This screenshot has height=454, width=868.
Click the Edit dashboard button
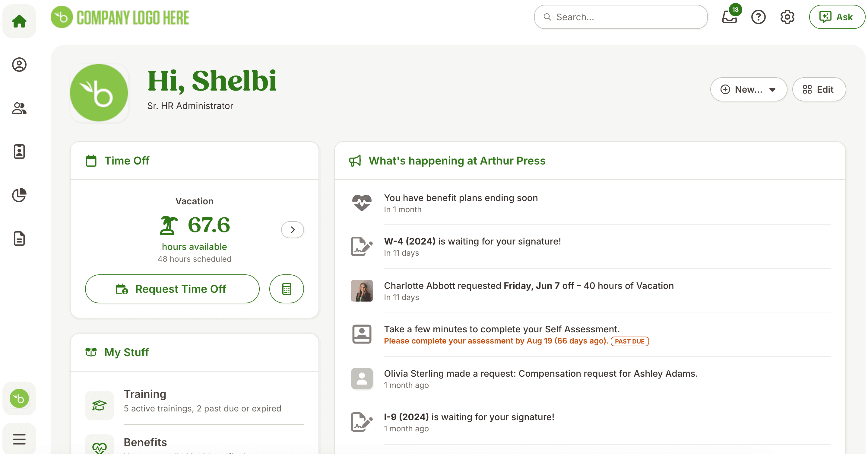click(819, 89)
